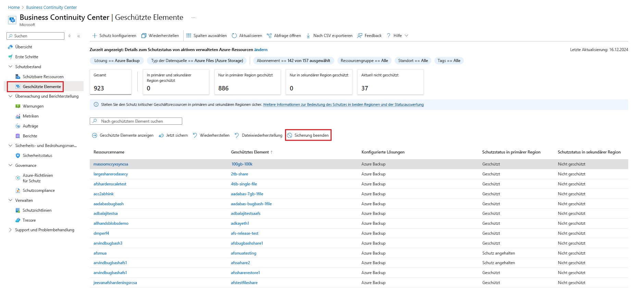
Task: Click the Dateiwiederherstellung icon
Action: (x=237, y=135)
